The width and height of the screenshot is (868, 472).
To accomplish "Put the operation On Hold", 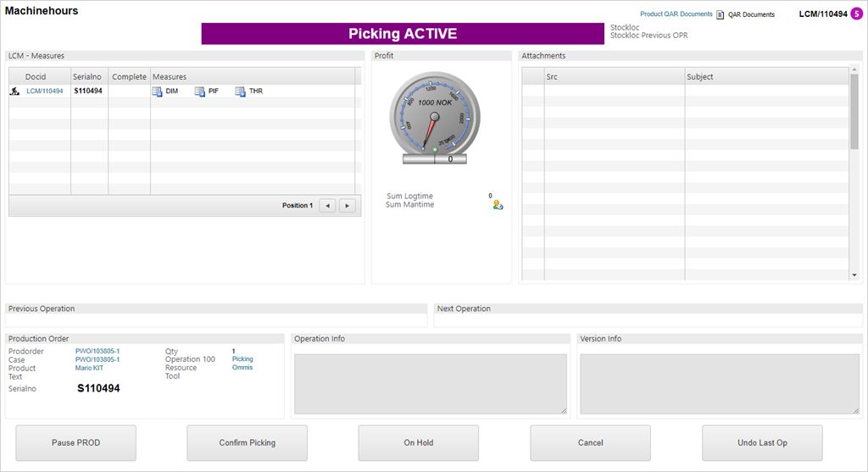I will coord(418,442).
